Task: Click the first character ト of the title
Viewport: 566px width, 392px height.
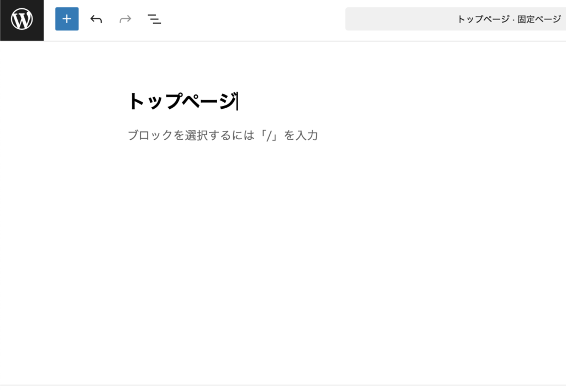Action: [x=134, y=102]
